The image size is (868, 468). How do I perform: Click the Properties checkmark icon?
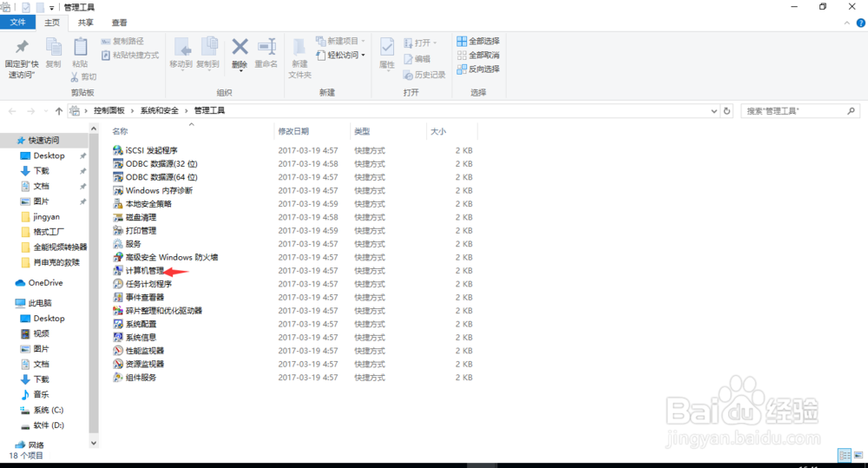(387, 47)
